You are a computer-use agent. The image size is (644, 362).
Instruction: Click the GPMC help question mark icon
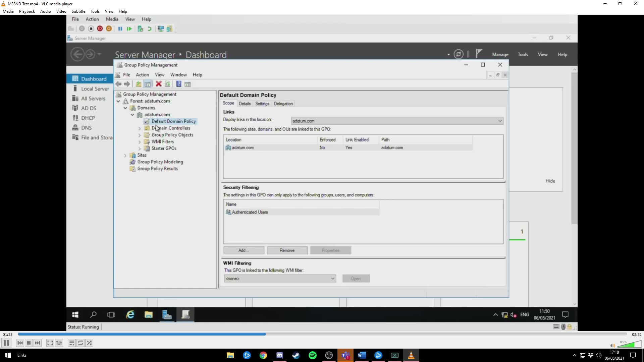(x=179, y=84)
